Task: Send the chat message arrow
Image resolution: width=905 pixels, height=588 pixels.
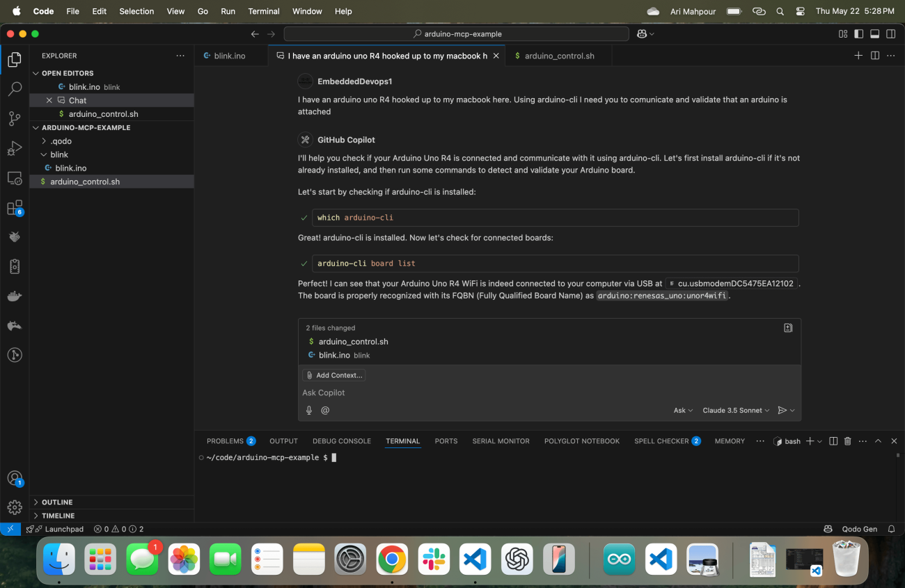Action: (x=782, y=411)
